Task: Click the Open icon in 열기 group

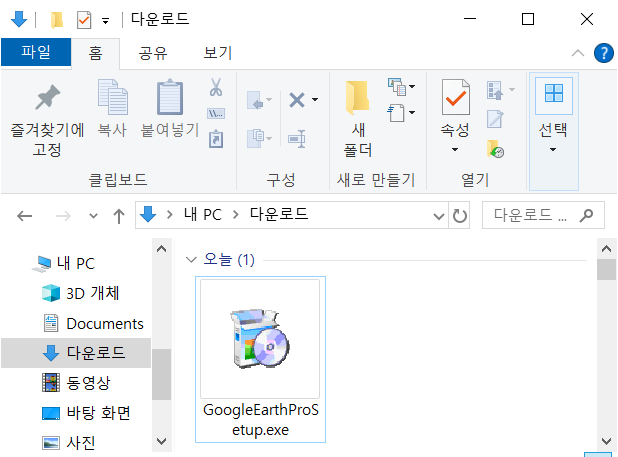Action: tap(495, 90)
